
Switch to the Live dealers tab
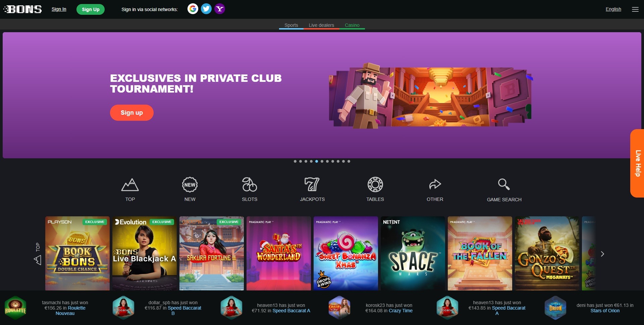321,25
